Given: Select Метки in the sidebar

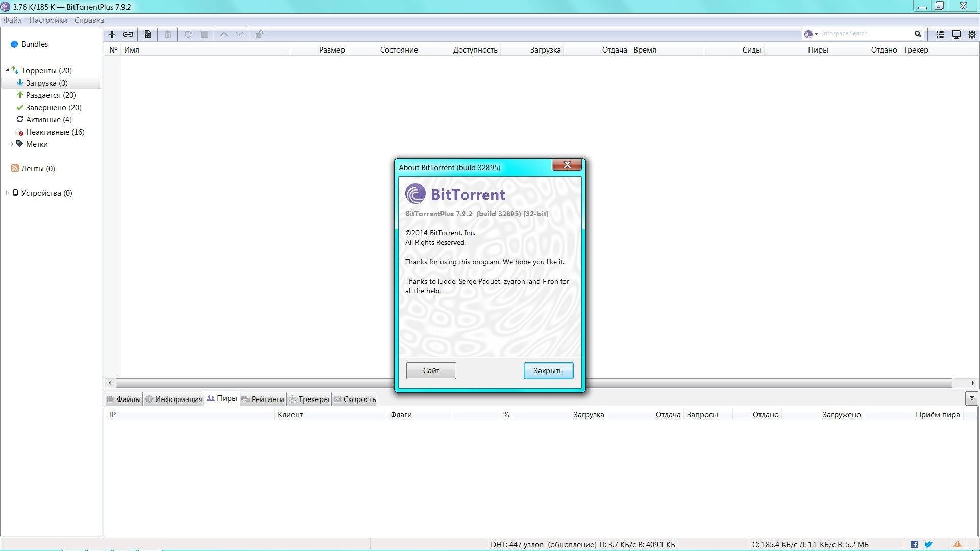Looking at the screenshot, I should [37, 144].
